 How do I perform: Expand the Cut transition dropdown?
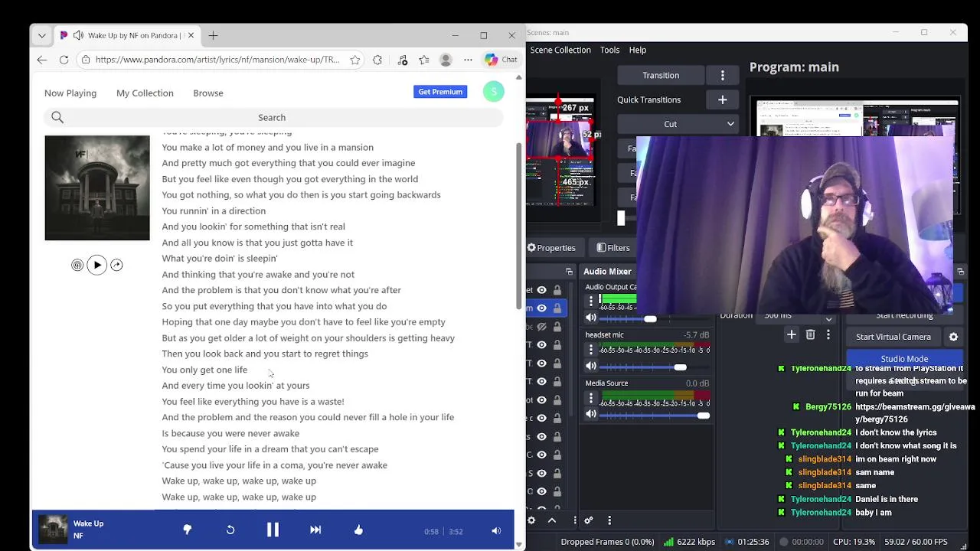pos(730,124)
